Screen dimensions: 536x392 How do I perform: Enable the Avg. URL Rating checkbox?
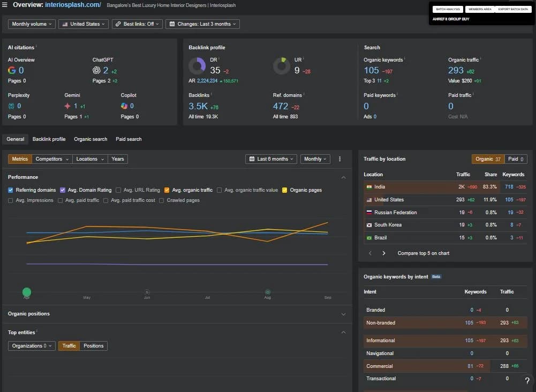pyautogui.click(x=118, y=190)
